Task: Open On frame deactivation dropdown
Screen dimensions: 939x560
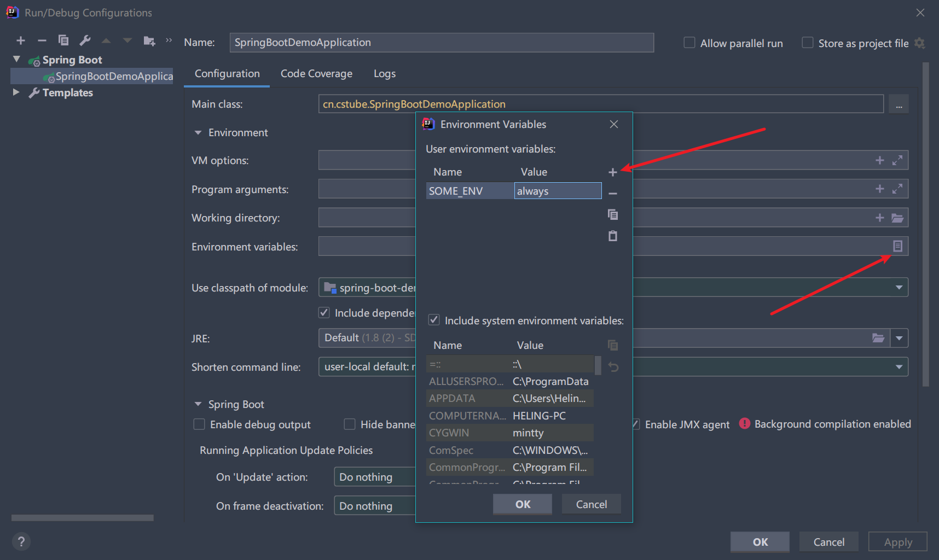Action: (375, 506)
